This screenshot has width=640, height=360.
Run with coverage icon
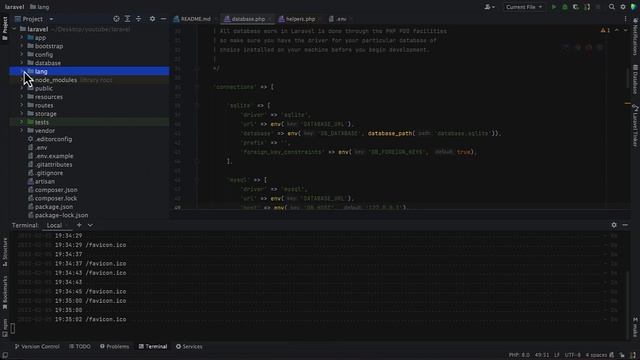pos(576,7)
